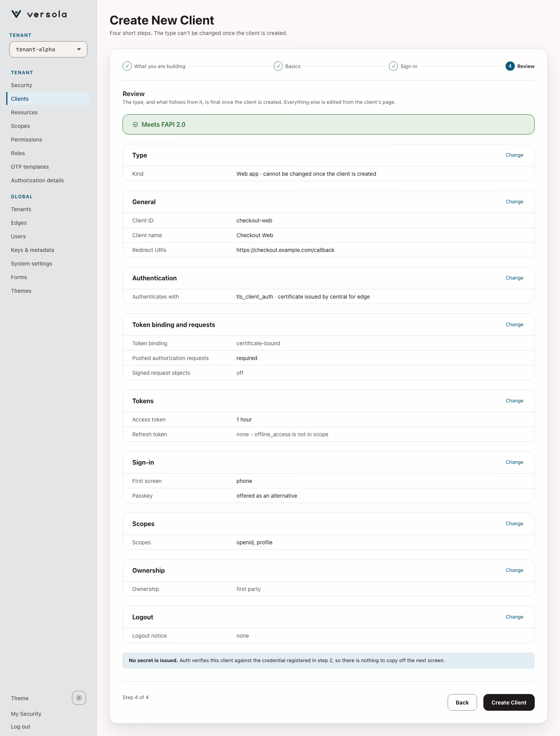This screenshot has height=736, width=560.
Task: Open the tenant-alpha tenant dropdown
Action: pos(48,49)
